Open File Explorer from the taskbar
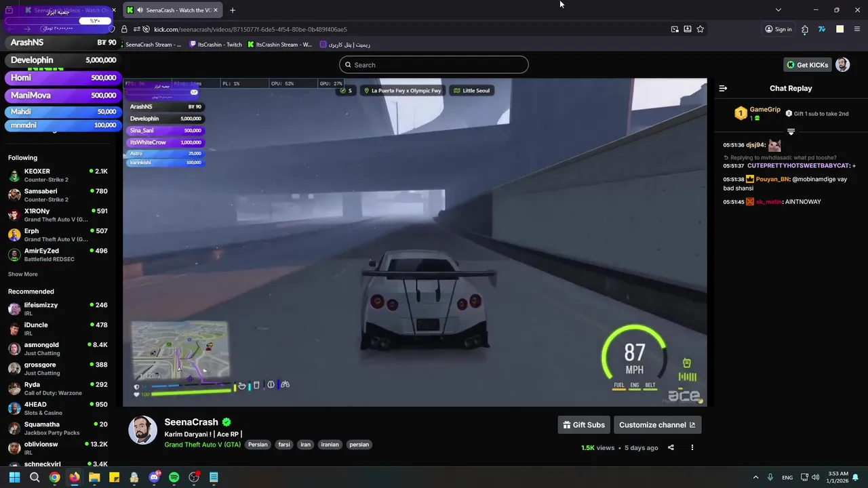The width and height of the screenshot is (868, 488). 94,477
